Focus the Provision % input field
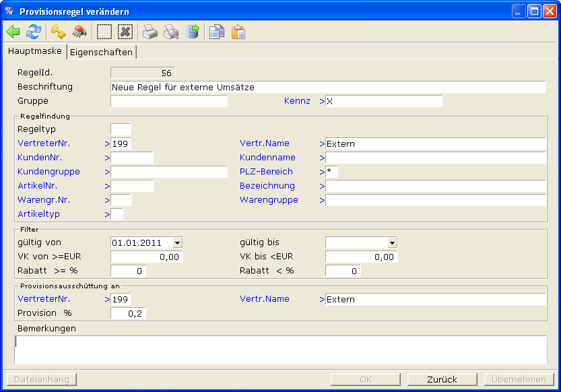The image size is (561, 392). (x=128, y=313)
